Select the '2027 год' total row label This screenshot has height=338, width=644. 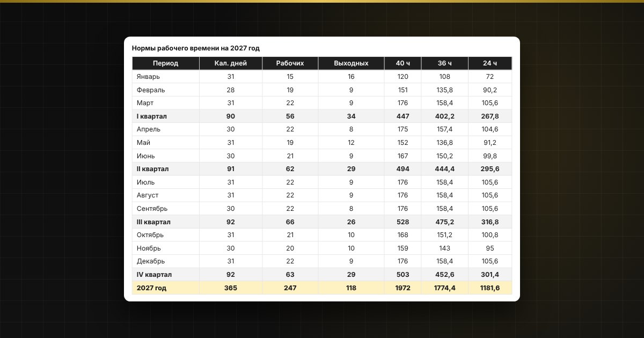[151, 288]
